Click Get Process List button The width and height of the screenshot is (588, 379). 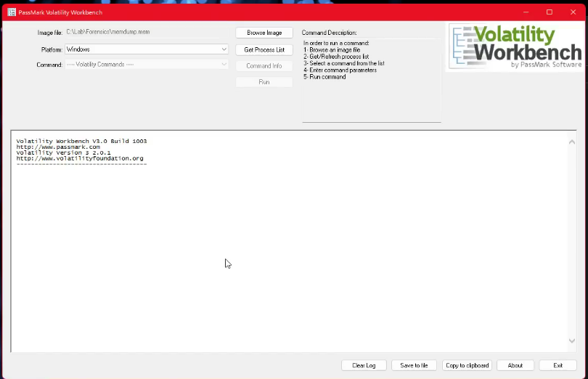264,49
